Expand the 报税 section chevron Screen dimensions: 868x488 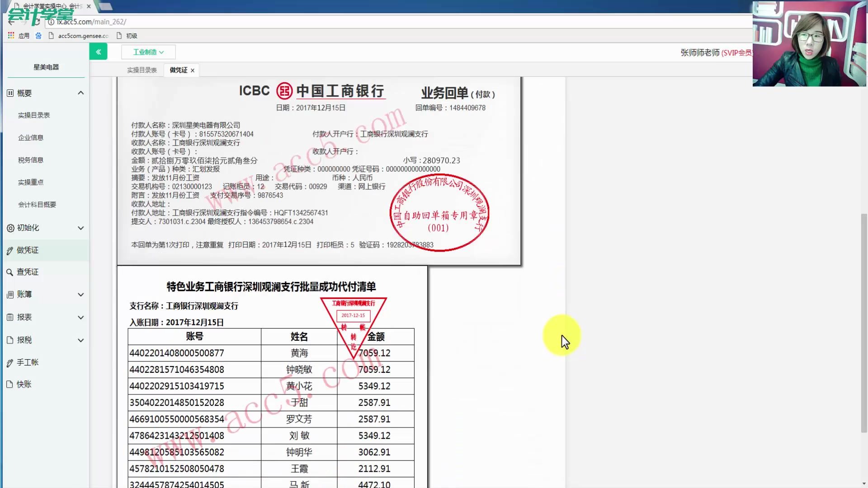point(81,340)
